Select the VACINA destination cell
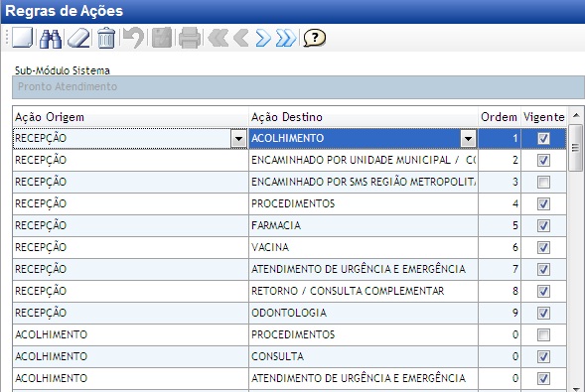 364,247
